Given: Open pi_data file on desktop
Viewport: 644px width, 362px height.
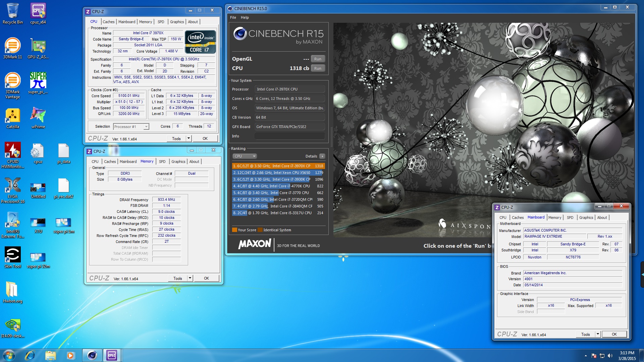Looking at the screenshot, I should coord(63,154).
